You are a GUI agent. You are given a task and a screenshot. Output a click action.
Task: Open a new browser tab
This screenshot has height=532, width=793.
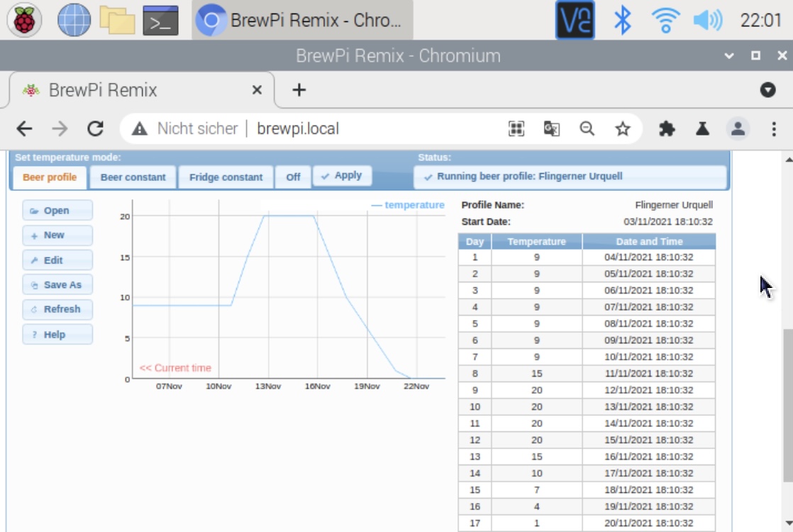299,90
